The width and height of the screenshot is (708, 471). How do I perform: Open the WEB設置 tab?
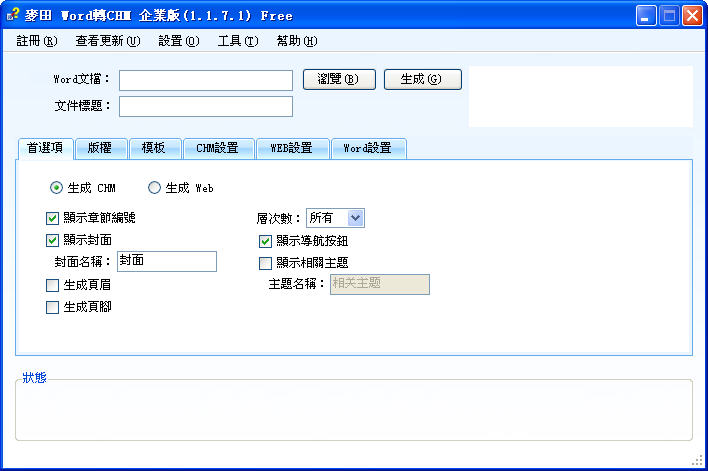click(x=292, y=149)
